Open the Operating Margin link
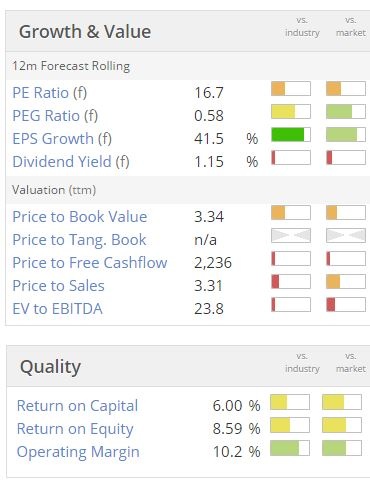Screen dimensions: 370x487 [x=78, y=452]
